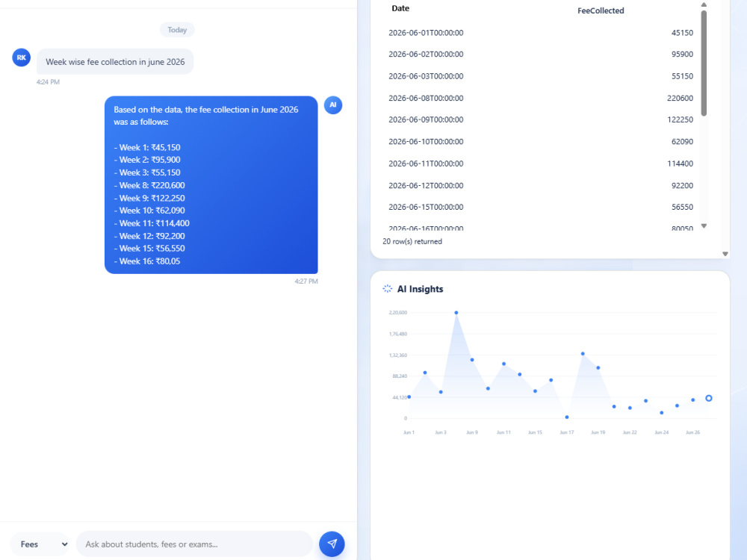Open the Fees category dropdown
747x560 pixels.
click(x=41, y=544)
